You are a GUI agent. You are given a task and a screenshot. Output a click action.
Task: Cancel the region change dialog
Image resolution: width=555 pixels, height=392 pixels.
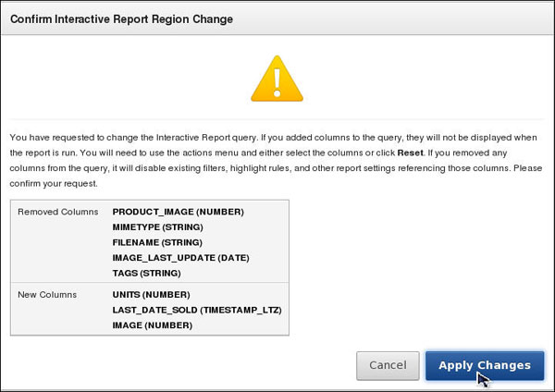pyautogui.click(x=388, y=365)
